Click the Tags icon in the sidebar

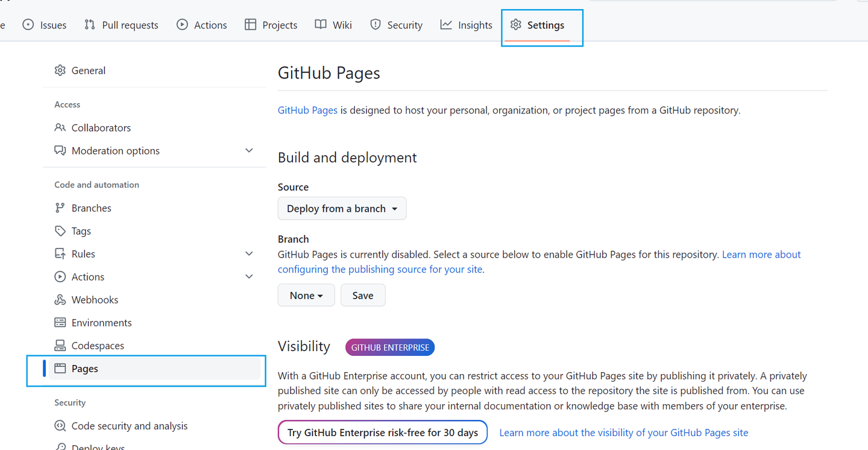tap(60, 230)
